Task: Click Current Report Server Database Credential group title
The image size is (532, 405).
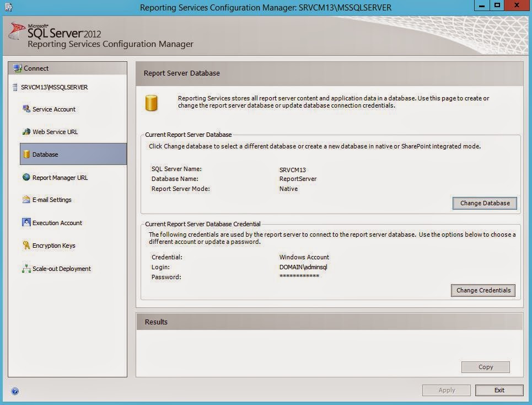Action: (x=202, y=224)
